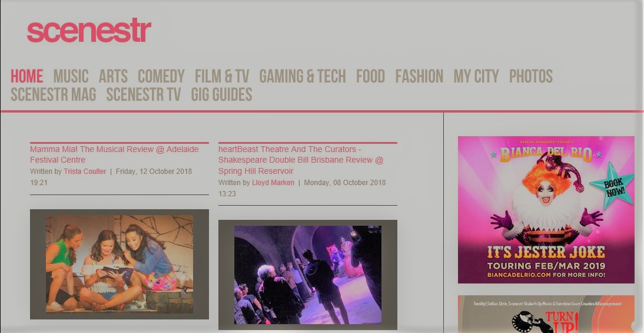Screen dimensions: 644x333
Task: Open the Gig Guides page
Action: [221, 95]
